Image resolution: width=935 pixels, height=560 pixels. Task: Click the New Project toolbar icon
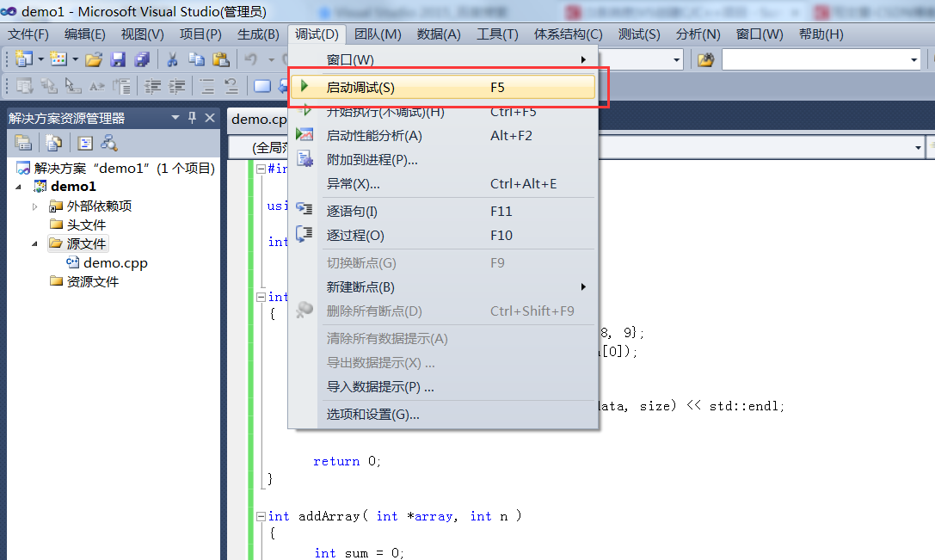[23, 59]
